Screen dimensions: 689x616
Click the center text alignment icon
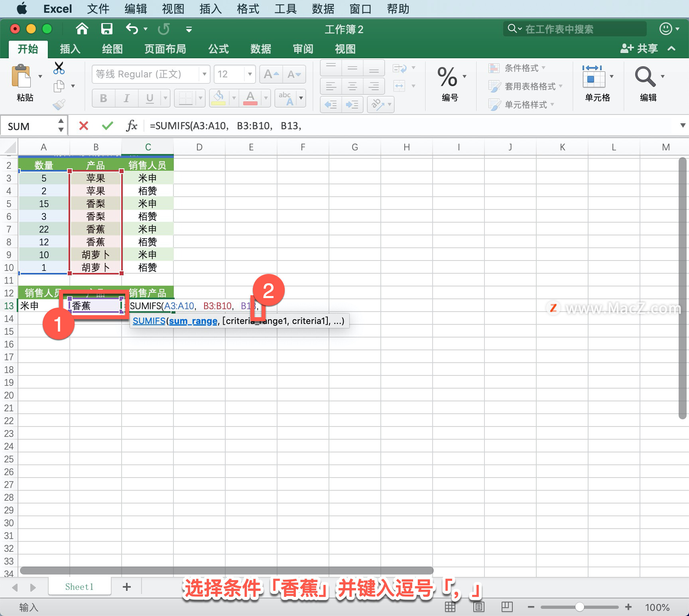(x=352, y=86)
